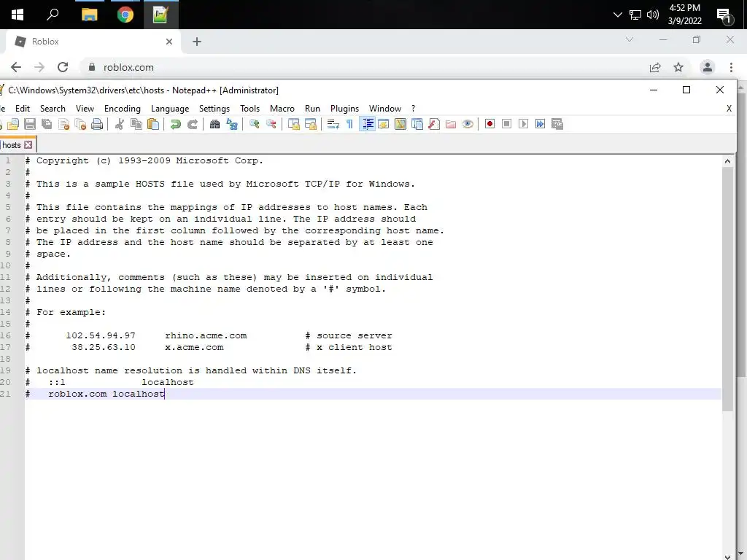Close the hosts tab with red X
The width and height of the screenshot is (747, 560).
28,145
